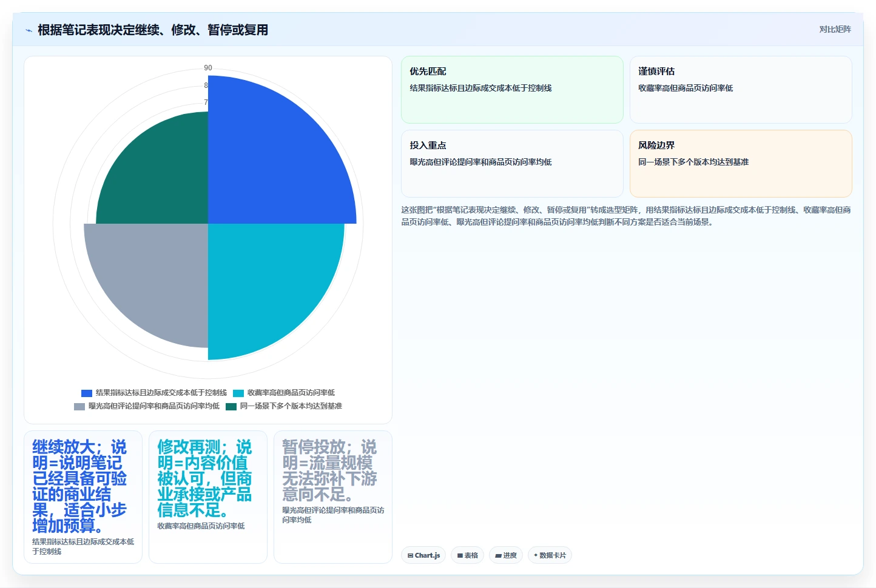The height and width of the screenshot is (588, 876).
Task: Open the 谨慎评估 card
Action: pos(741,90)
